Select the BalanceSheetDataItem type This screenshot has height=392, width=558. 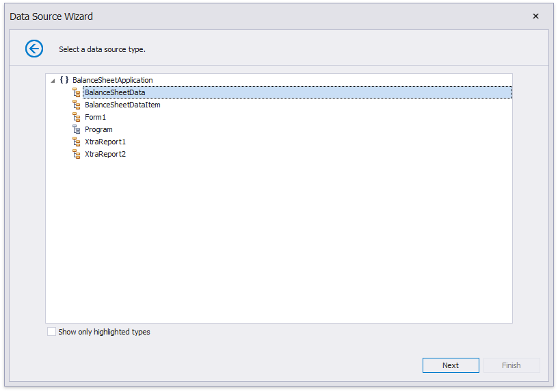click(x=122, y=105)
